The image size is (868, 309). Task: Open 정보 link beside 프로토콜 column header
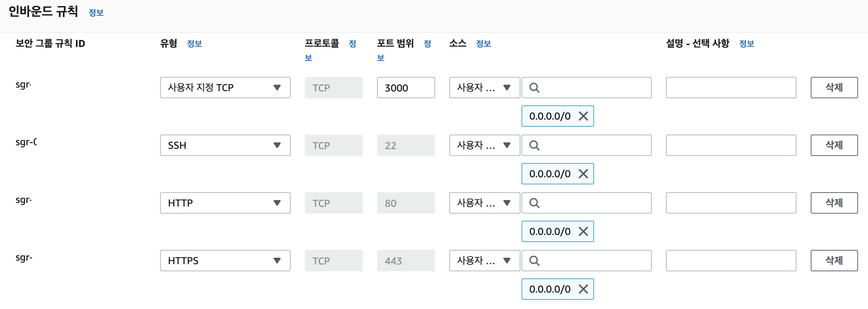[x=353, y=44]
